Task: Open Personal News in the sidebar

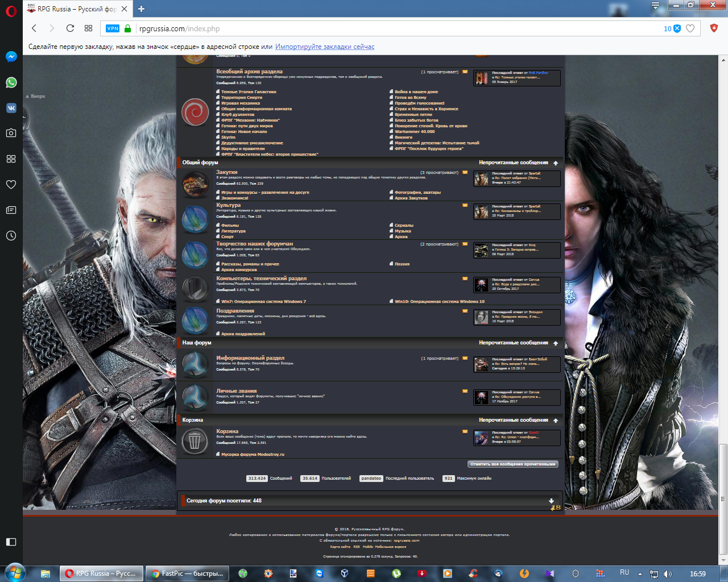Action: click(11, 210)
